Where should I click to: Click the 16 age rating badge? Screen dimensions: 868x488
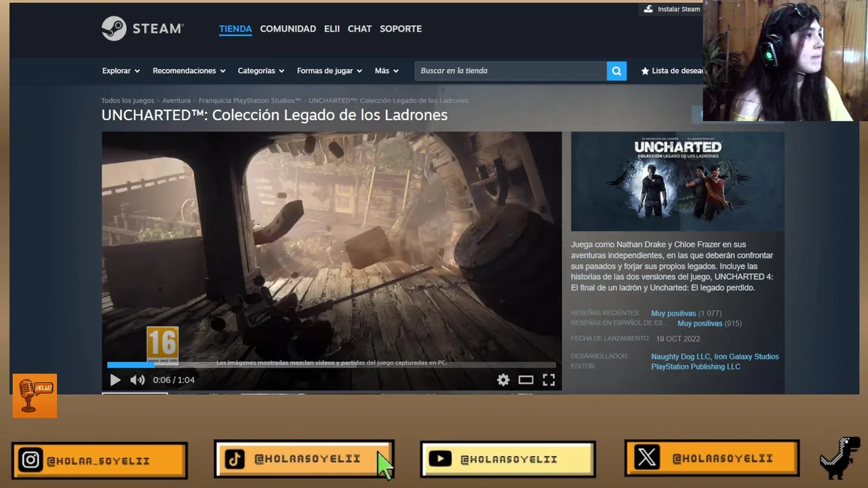[163, 344]
